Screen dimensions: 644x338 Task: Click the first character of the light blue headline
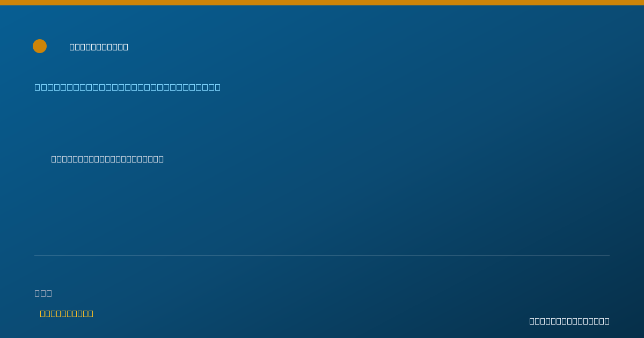click(38, 87)
